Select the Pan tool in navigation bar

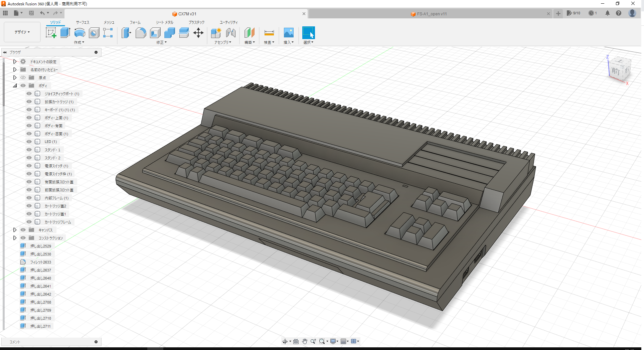pos(304,341)
